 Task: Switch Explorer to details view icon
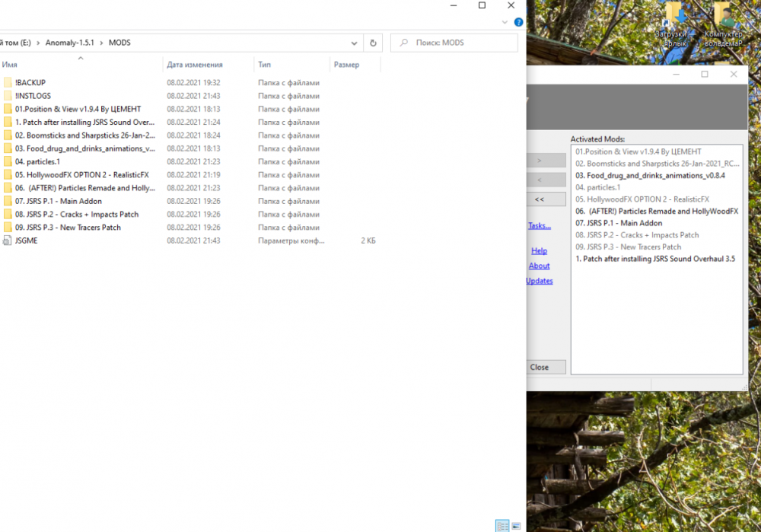[502, 526]
